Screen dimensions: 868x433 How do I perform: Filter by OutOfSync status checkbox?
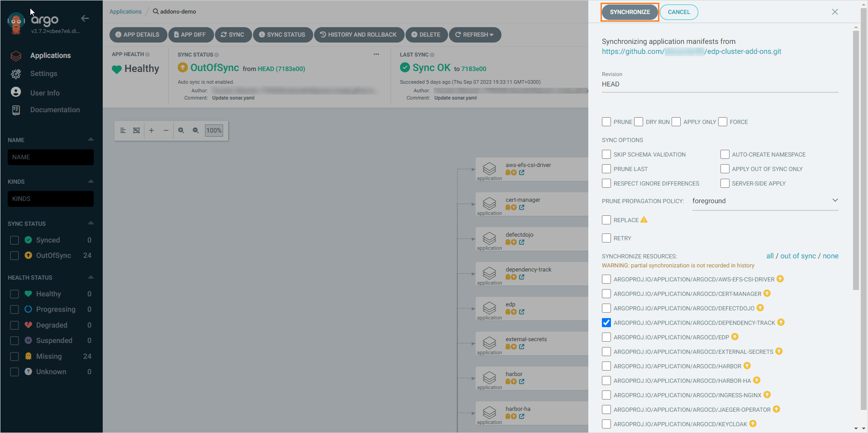14,256
